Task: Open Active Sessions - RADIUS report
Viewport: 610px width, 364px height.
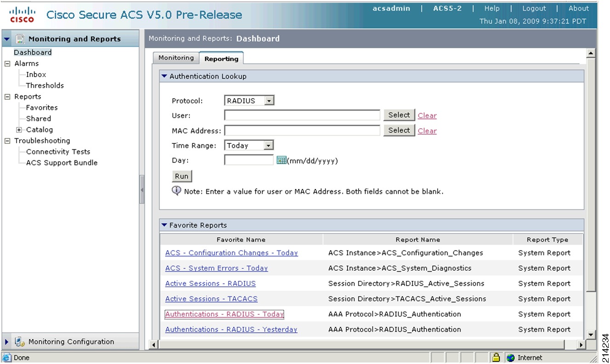Action: [x=211, y=284]
